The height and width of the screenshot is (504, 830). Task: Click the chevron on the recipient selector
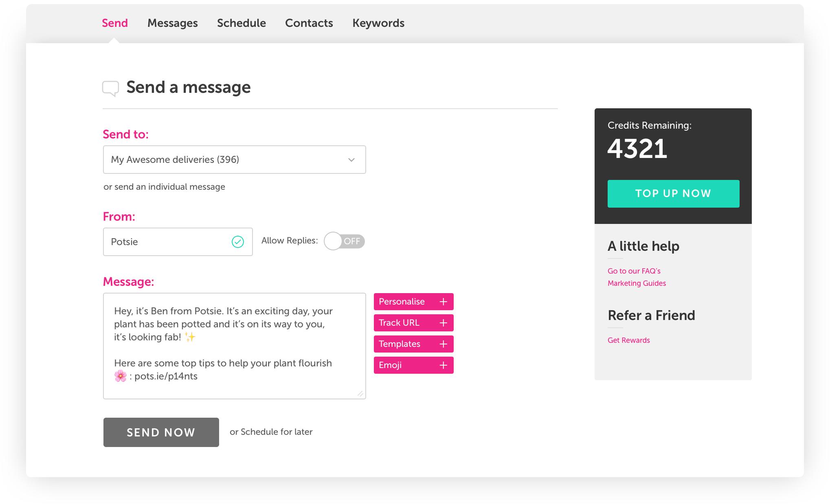[x=351, y=159]
